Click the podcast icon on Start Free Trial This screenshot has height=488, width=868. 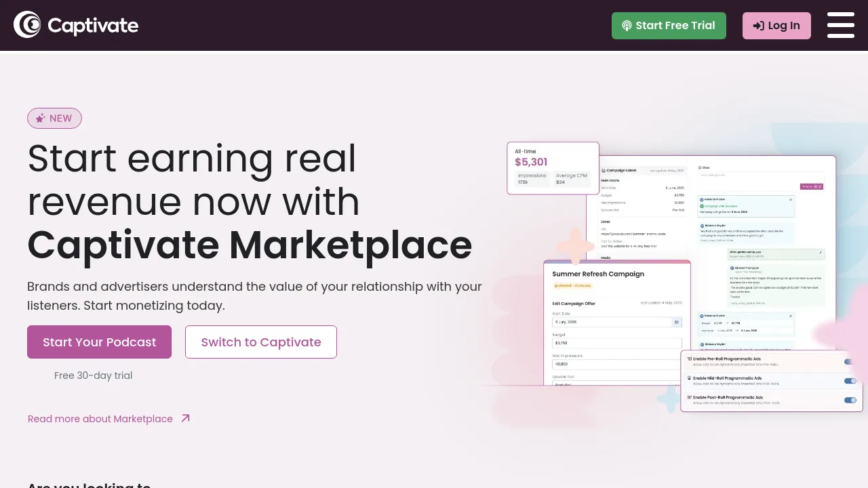click(x=627, y=26)
